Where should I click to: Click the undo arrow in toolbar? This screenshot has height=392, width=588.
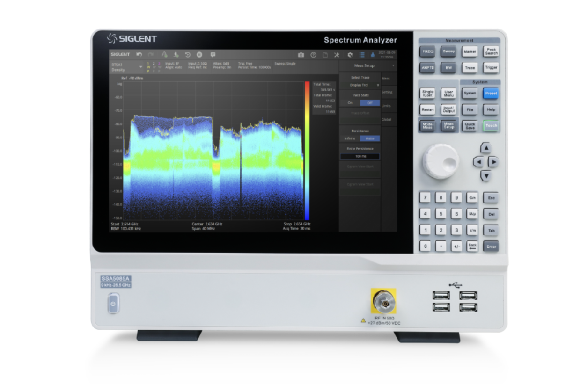(x=139, y=54)
